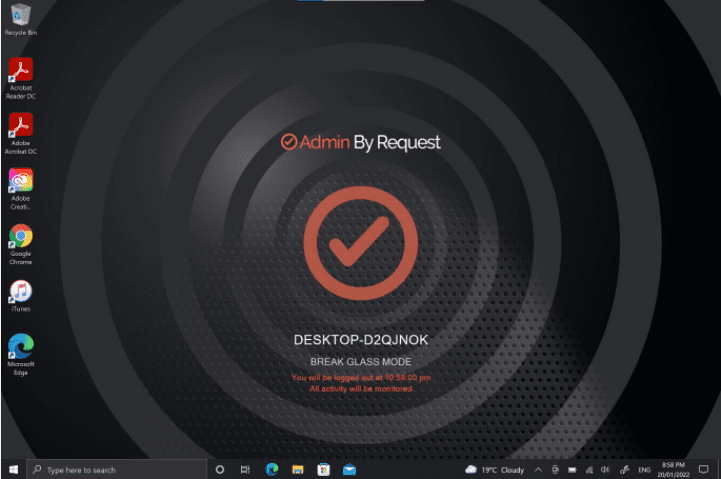Open the Recycle Bin desktop icon

click(x=20, y=17)
